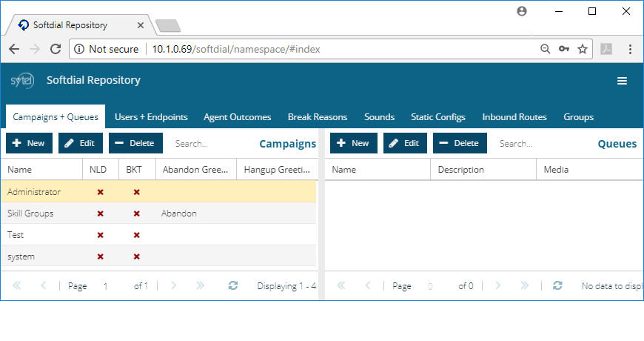Edit the selected queue
Viewport: 644px width, 341px height.
tap(405, 143)
